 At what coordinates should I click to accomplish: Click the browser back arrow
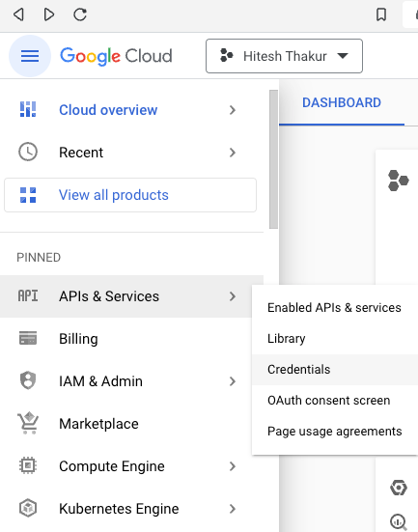point(18,14)
